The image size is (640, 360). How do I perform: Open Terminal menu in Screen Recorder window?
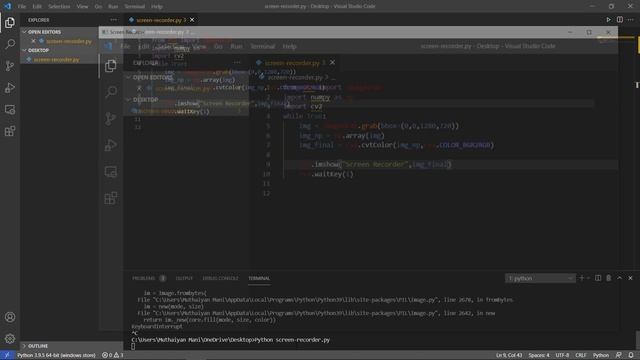(262, 47)
